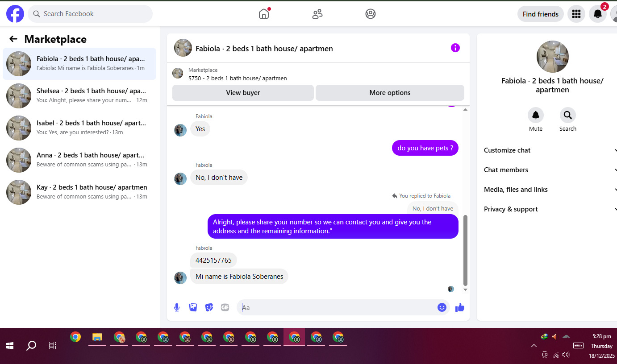
Task: Open the Notifications bell with badge 2
Action: [x=598, y=14]
